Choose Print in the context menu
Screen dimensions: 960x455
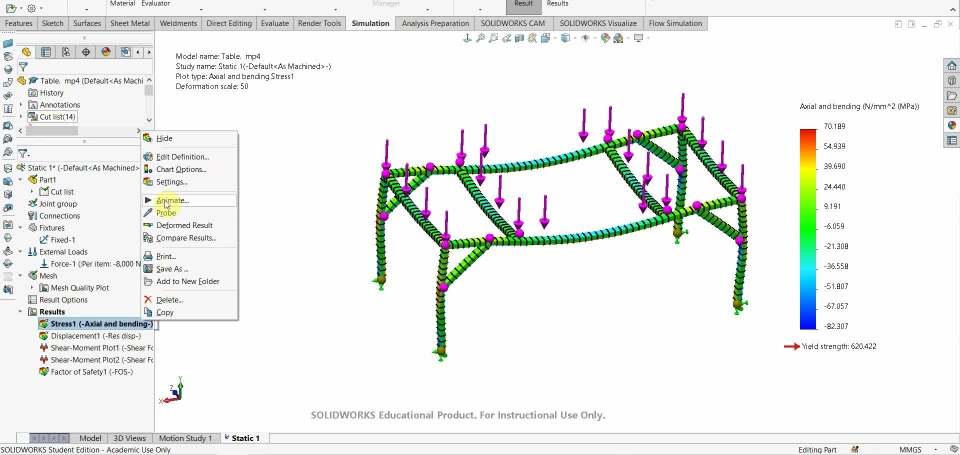(x=189, y=257)
